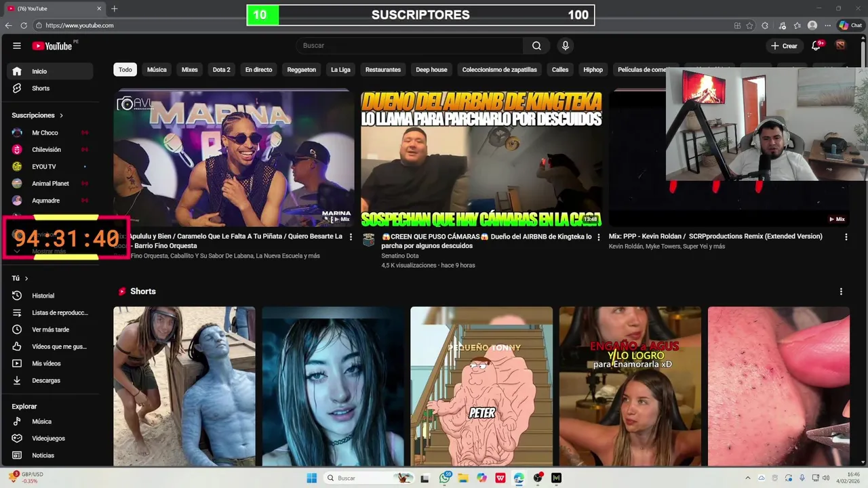This screenshot has height=488, width=868.
Task: Open the Engañó a Agus short
Action: pos(630,386)
